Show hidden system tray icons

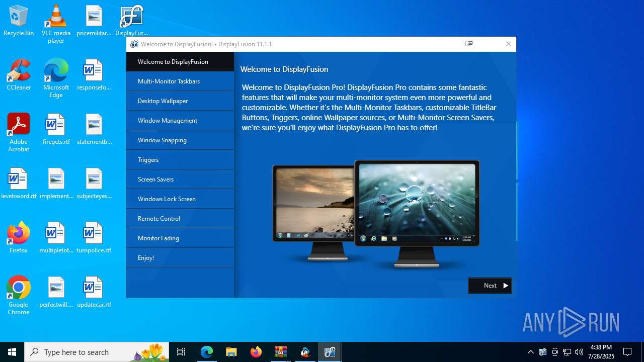[531, 352]
